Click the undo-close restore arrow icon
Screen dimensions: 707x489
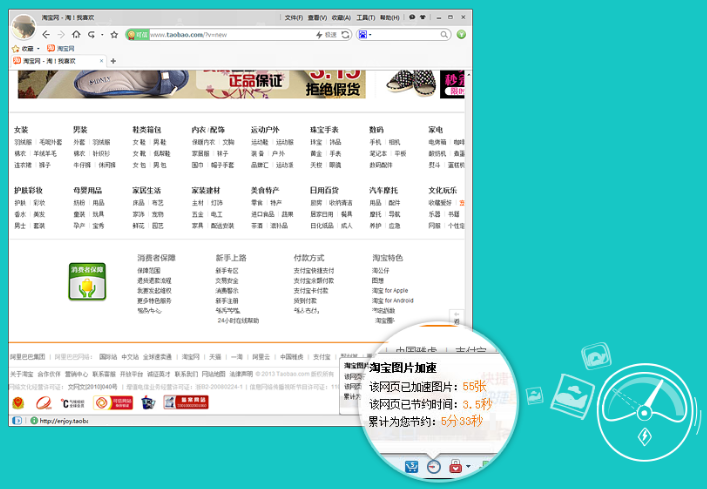[x=92, y=35]
